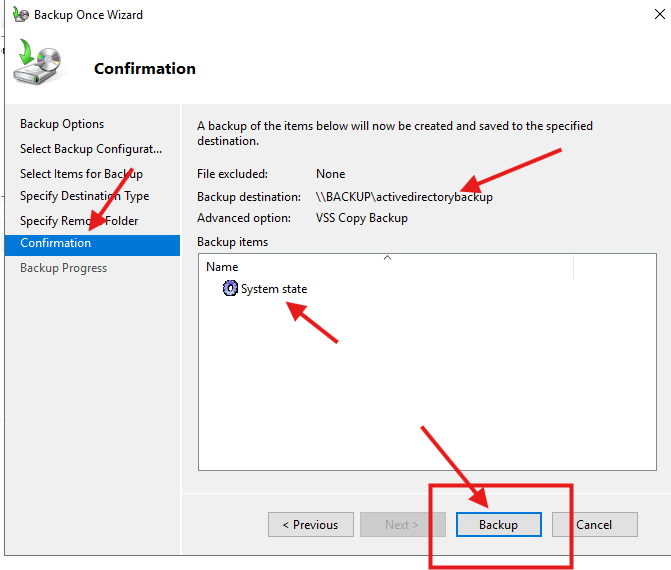Screen dimensions: 671x570
Task: Click the Backup Once Wizard title bar icon
Action: 19,15
